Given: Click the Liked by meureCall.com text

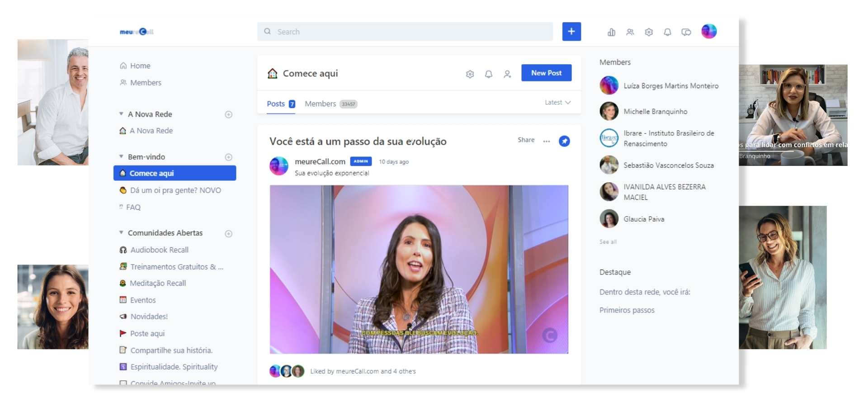Looking at the screenshot, I should (x=363, y=371).
